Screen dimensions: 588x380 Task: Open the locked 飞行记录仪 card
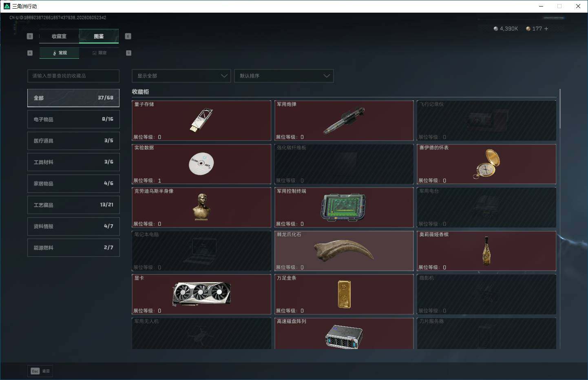click(486, 121)
